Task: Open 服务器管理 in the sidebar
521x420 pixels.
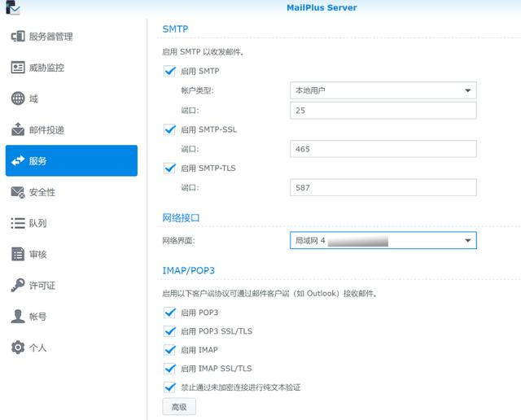Action: coord(72,36)
